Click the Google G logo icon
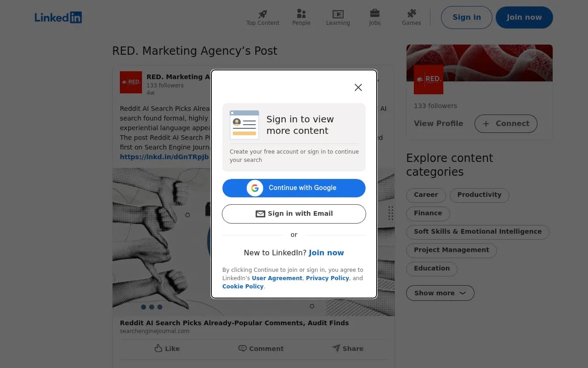The height and width of the screenshot is (368, 588). 255,188
